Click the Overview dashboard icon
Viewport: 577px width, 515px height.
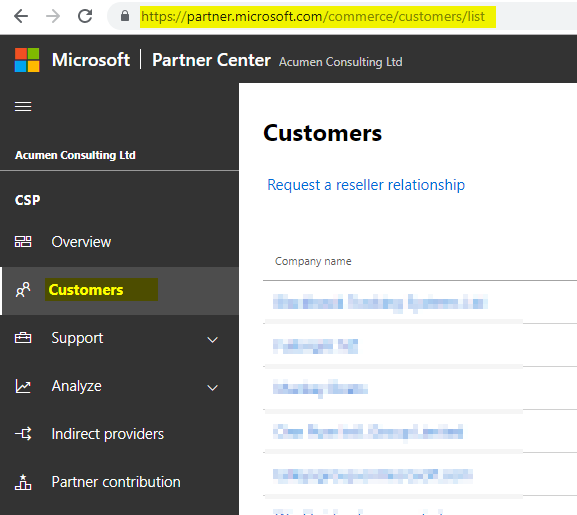[x=23, y=242]
